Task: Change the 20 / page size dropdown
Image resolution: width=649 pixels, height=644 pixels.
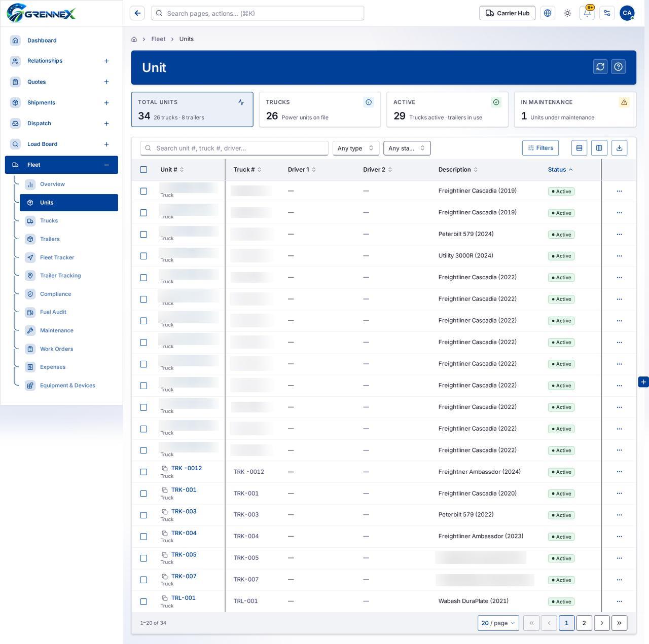Action: [x=498, y=623]
